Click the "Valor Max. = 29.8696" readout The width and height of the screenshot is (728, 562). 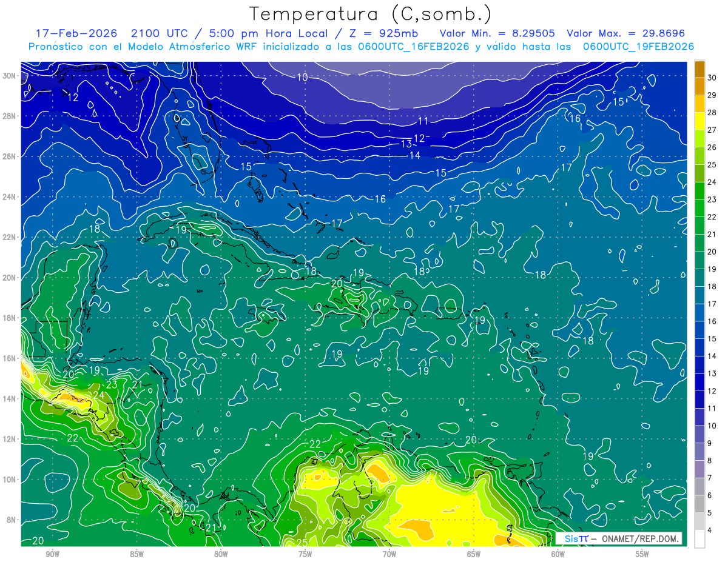(625, 33)
